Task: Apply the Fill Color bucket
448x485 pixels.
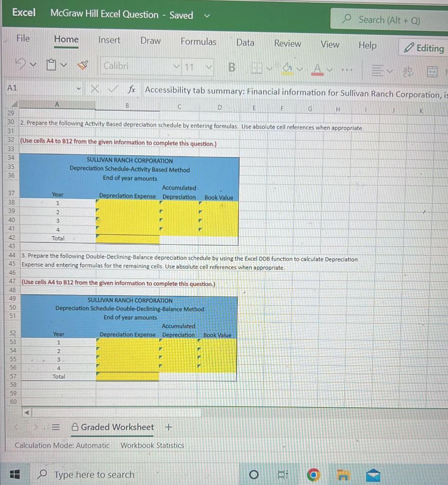Action: click(287, 68)
